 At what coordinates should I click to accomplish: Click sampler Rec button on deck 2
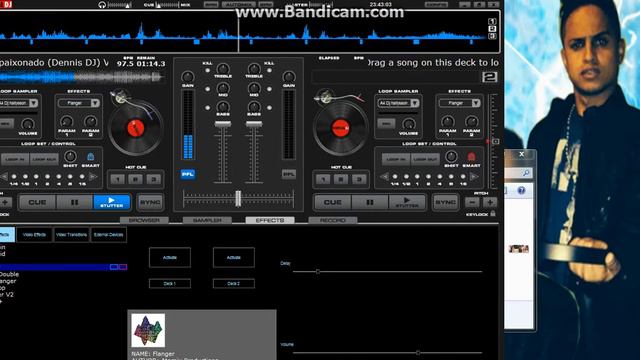pos(386,123)
